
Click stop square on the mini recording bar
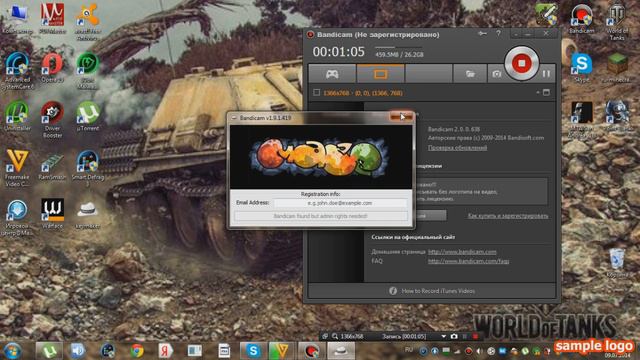[x=475, y=337]
